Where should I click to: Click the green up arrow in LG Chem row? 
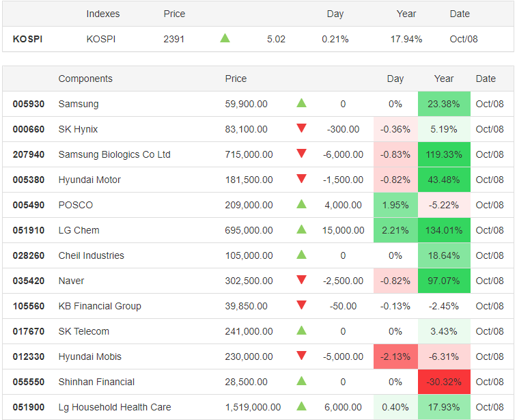pyautogui.click(x=301, y=229)
